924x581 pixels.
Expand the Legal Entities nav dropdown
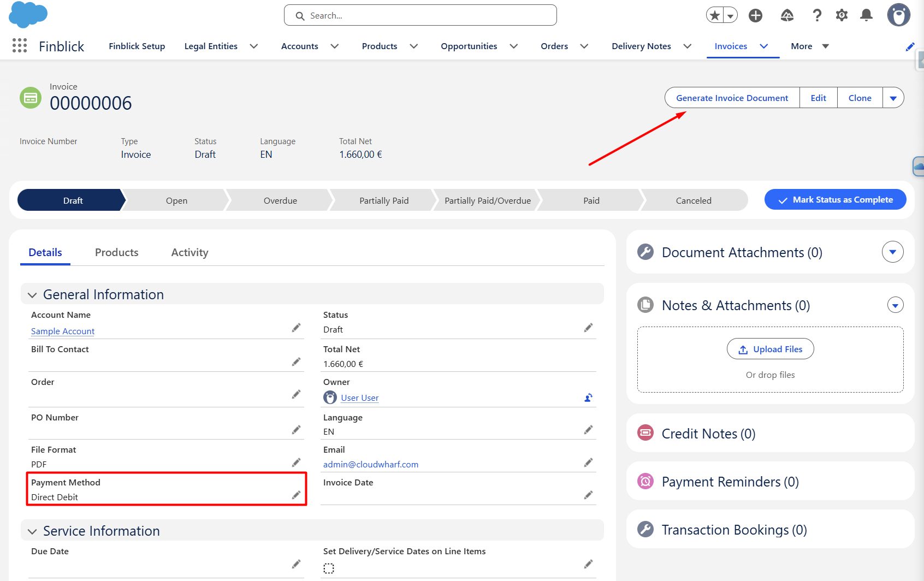click(x=253, y=46)
